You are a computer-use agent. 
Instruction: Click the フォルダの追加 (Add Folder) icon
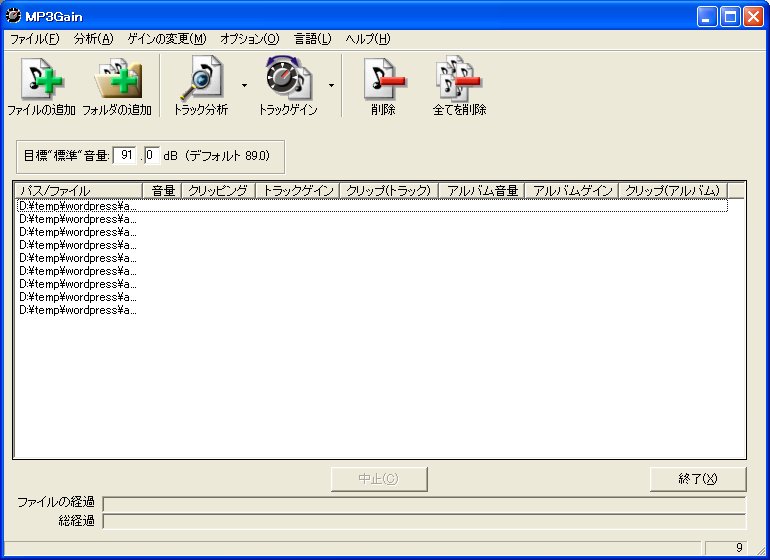117,78
